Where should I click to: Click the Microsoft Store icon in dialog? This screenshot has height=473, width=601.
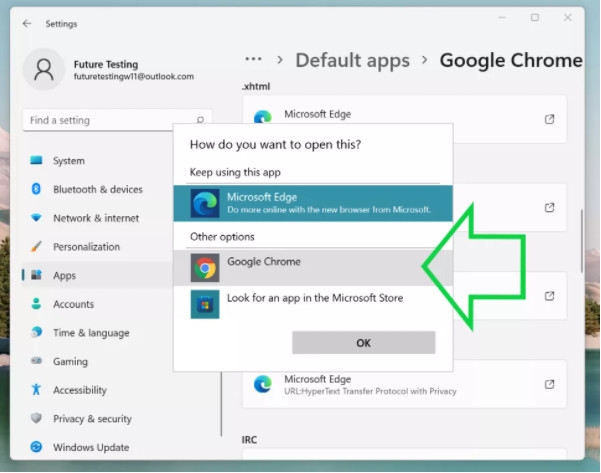206,304
